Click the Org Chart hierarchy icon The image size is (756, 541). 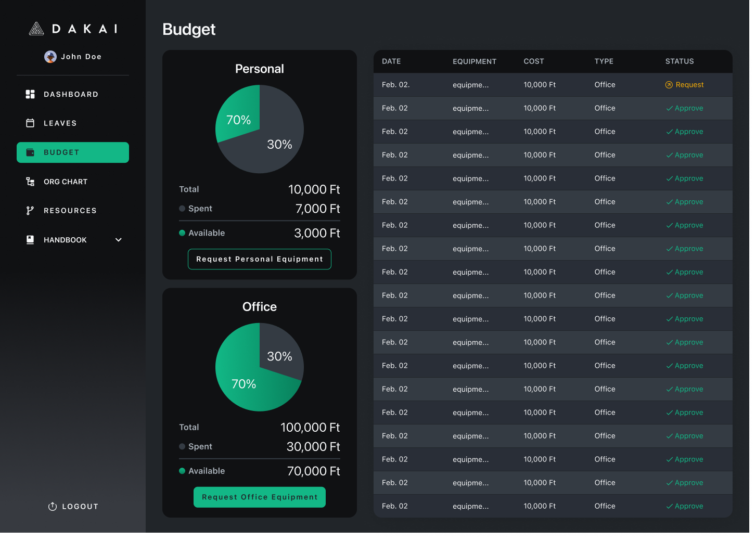30,182
